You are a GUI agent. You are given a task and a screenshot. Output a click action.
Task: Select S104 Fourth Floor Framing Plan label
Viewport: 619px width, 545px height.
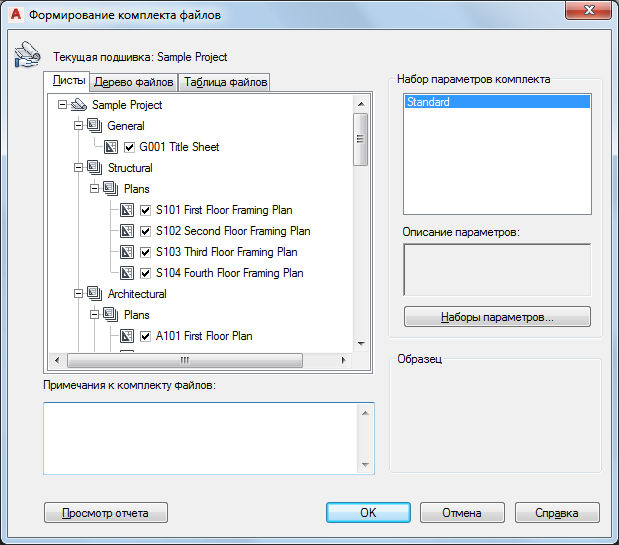click(230, 273)
